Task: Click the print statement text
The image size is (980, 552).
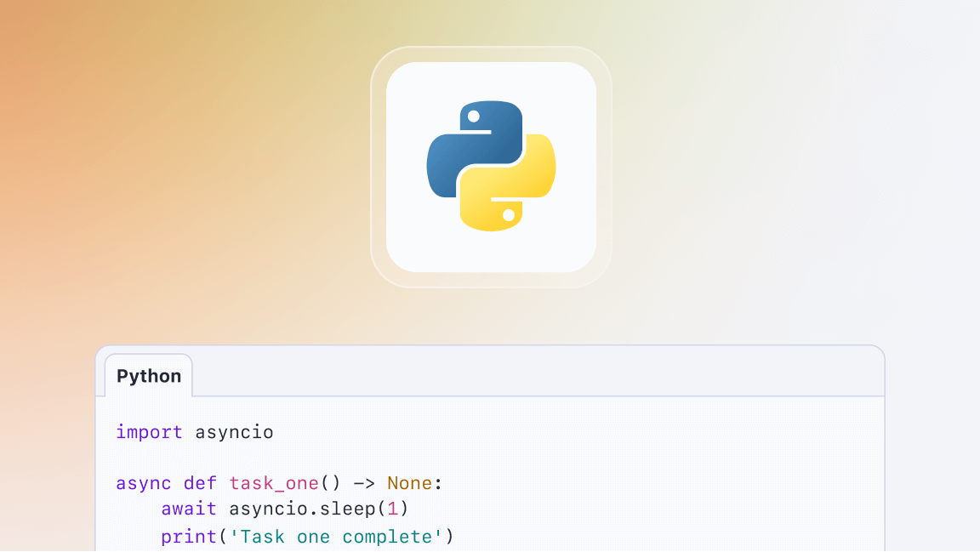Action: point(189,537)
